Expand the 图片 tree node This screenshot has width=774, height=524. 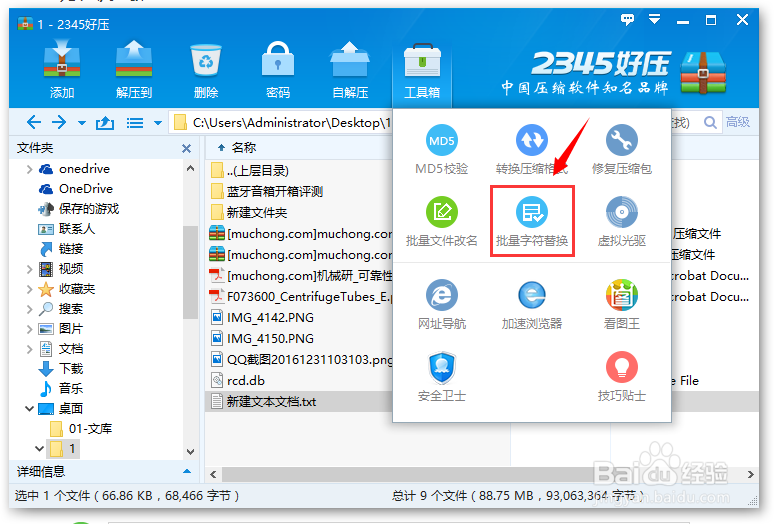click(29, 329)
